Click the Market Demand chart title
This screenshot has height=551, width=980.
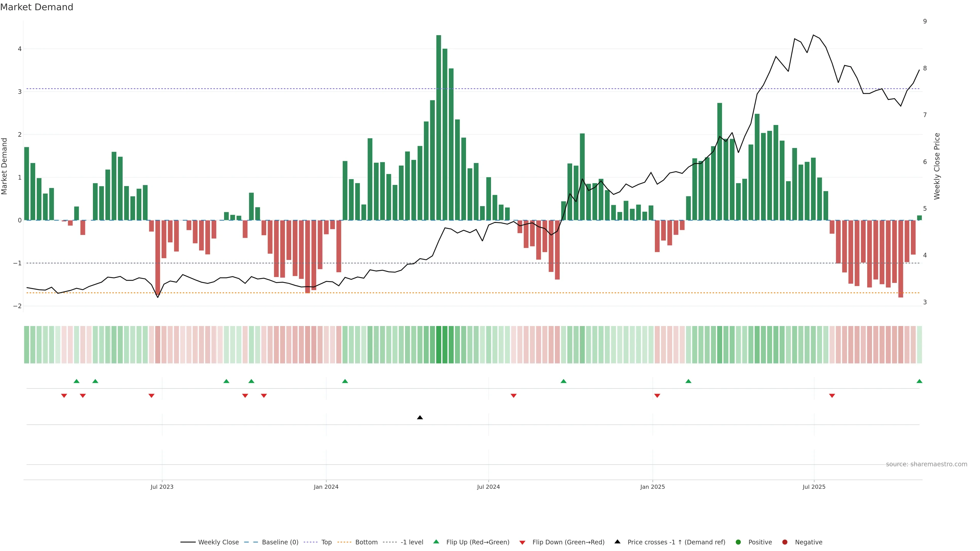pos(36,7)
